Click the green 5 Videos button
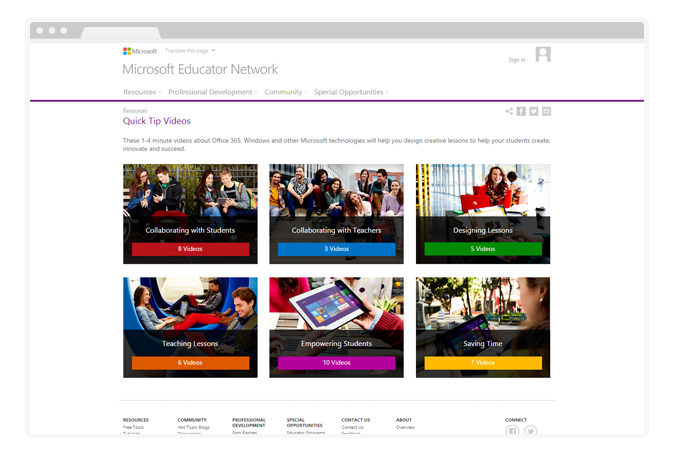 pyautogui.click(x=483, y=249)
